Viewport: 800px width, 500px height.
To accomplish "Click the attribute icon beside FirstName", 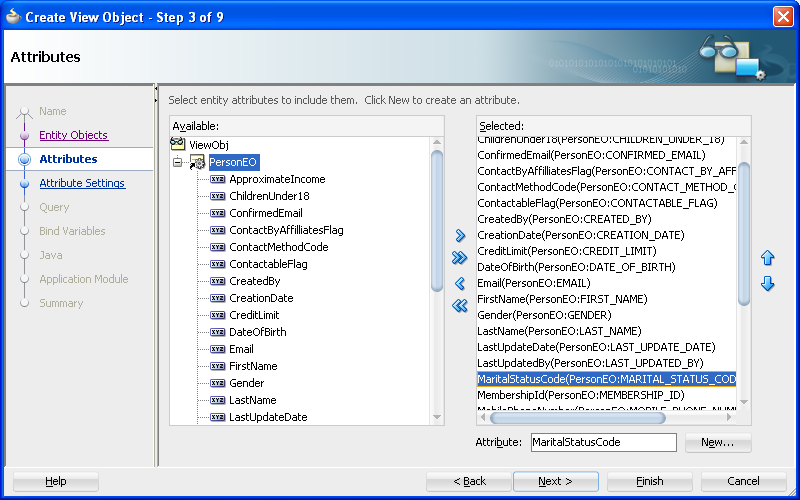I will pos(218,366).
